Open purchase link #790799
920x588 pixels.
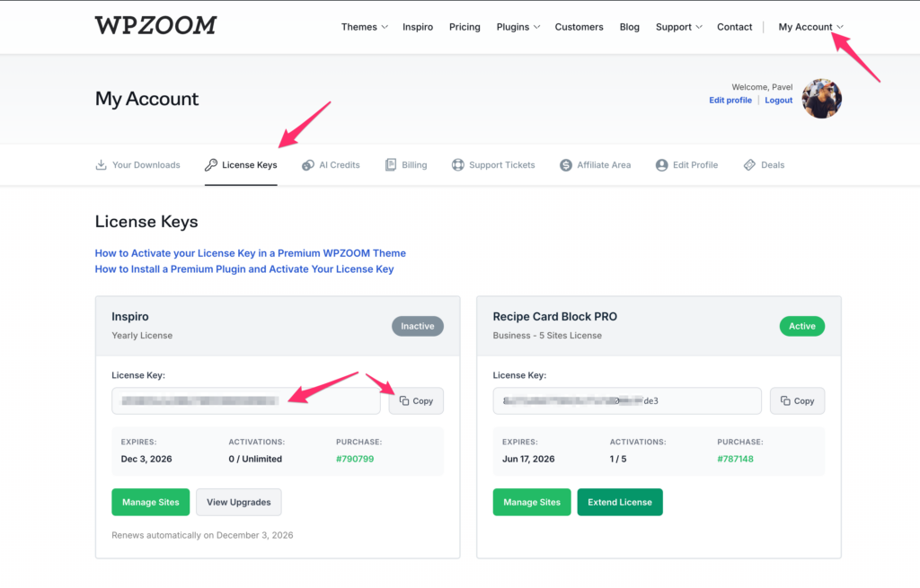tap(355, 459)
